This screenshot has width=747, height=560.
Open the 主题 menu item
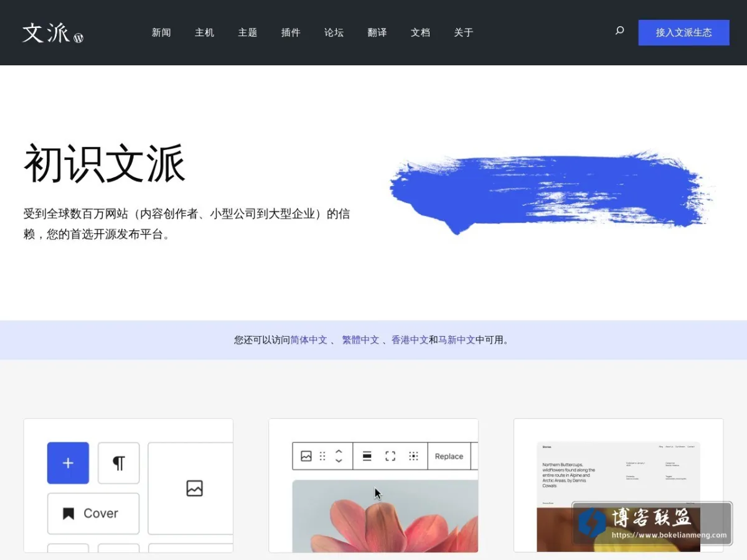[248, 32]
